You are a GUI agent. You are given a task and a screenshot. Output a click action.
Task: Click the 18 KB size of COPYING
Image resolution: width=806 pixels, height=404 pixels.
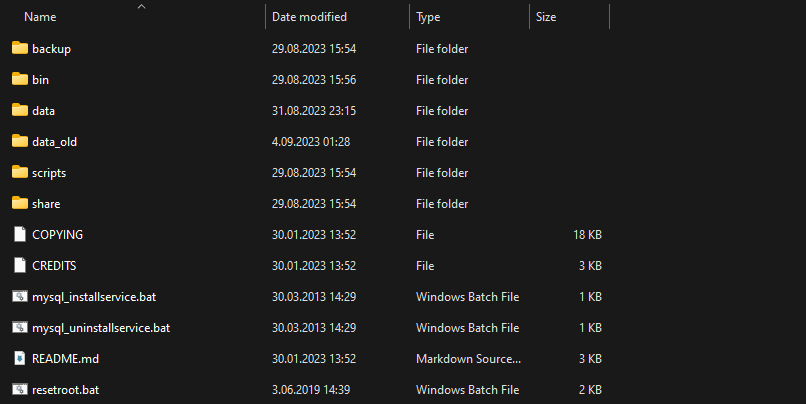coord(588,235)
